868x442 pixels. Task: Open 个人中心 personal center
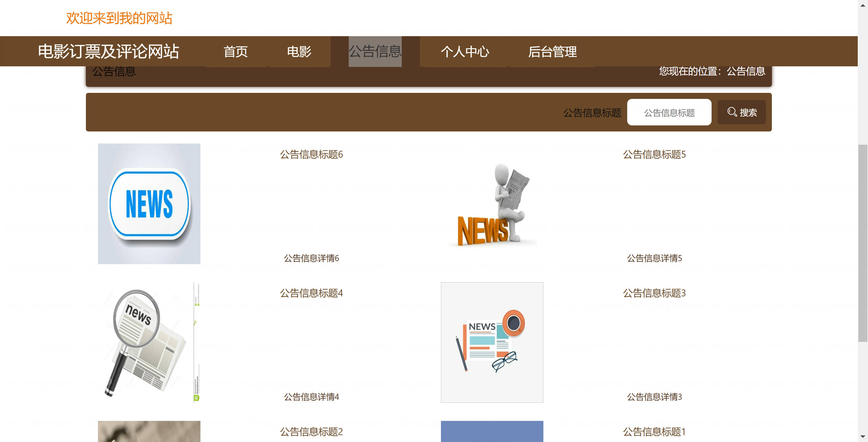[465, 52]
